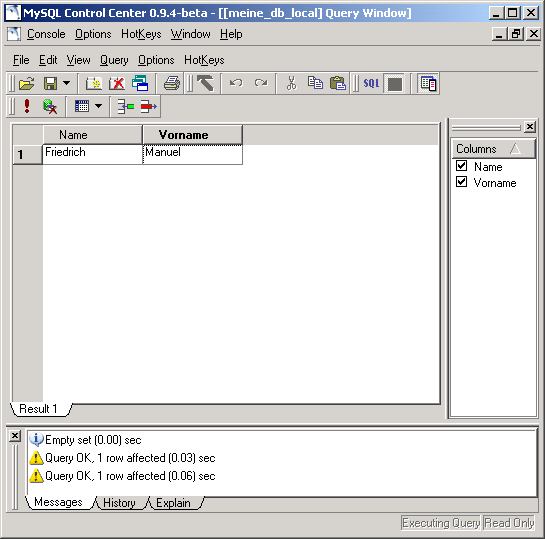Viewport: 545px width, 539px height.
Task: Click the Copy icon
Action: pos(315,83)
